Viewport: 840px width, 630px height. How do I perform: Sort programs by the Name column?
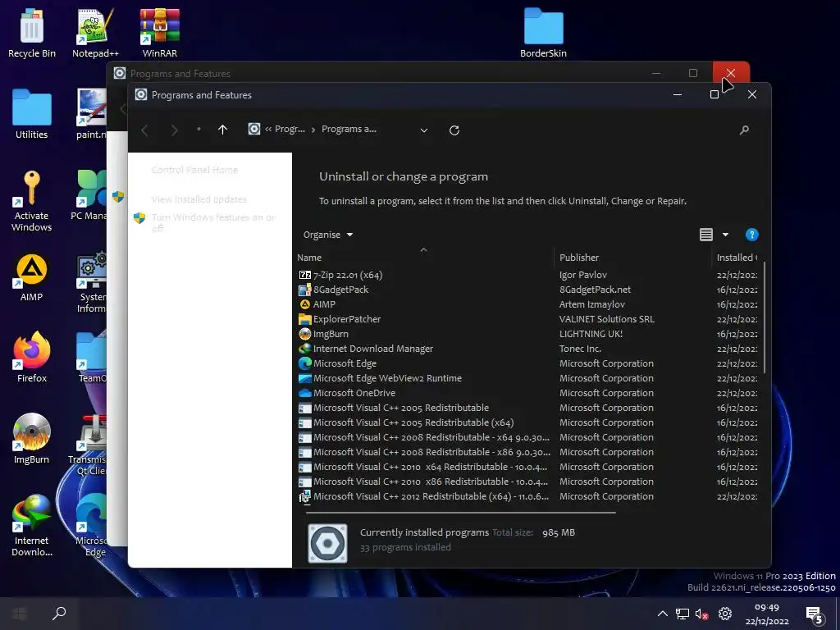[423, 258]
